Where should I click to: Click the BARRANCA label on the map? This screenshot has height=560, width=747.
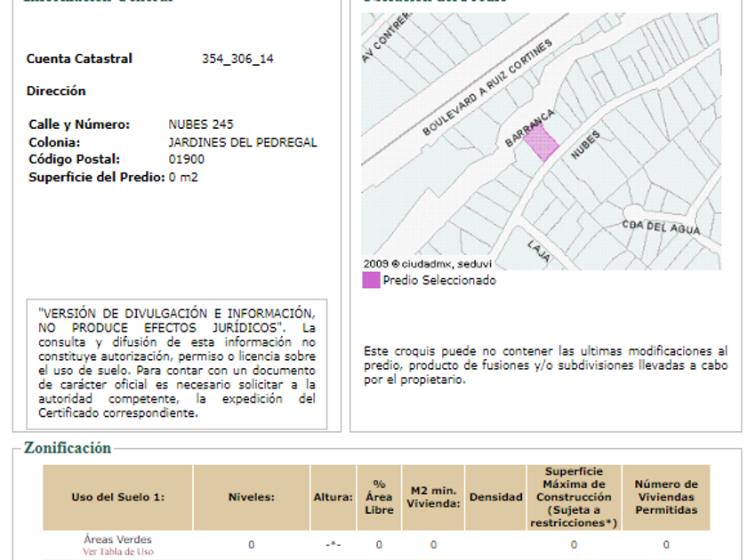(530, 128)
